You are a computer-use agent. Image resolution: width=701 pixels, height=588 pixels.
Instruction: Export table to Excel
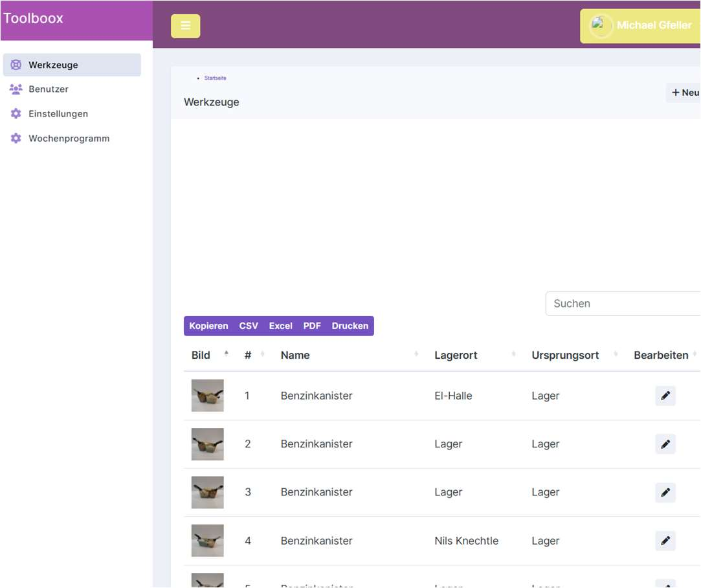281,326
